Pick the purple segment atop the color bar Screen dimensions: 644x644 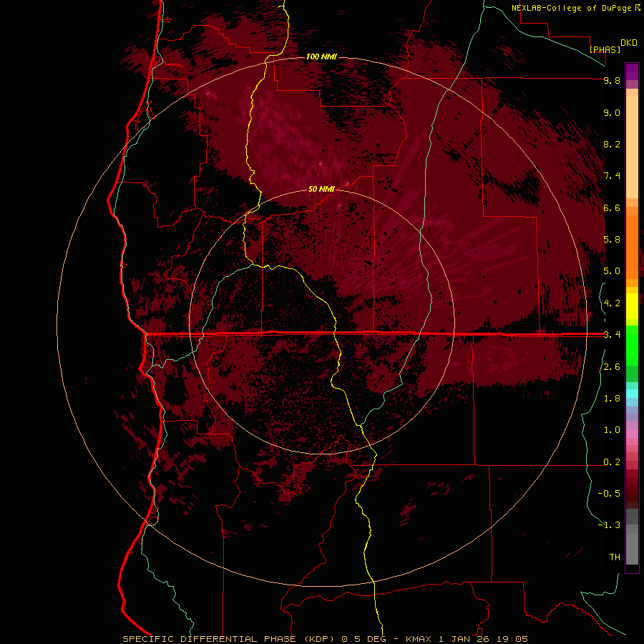point(632,72)
